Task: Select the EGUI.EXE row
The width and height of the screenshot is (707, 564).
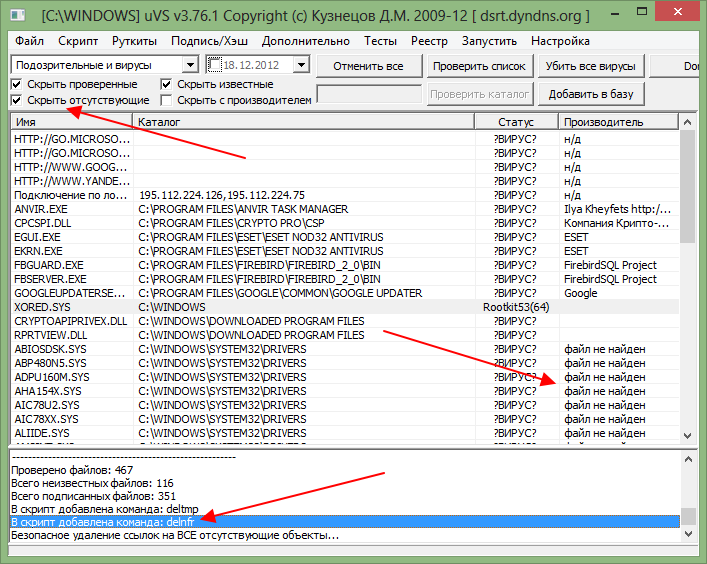Action: tap(345, 237)
